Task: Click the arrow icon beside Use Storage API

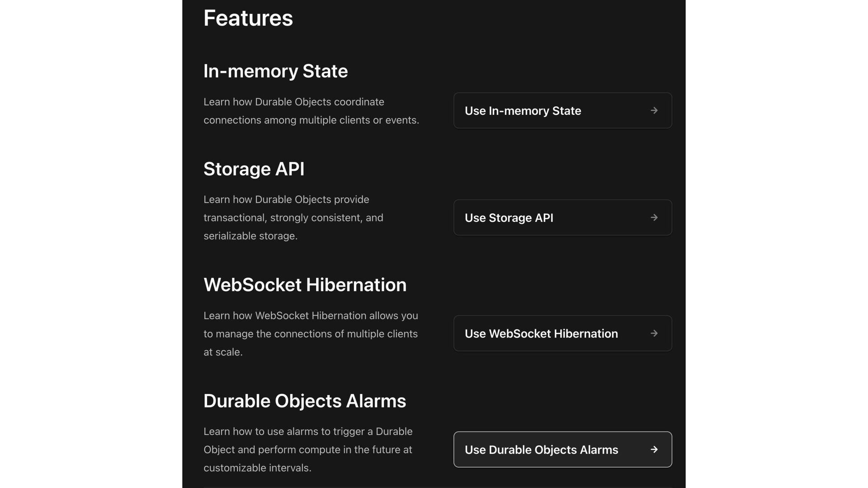Action: click(654, 217)
